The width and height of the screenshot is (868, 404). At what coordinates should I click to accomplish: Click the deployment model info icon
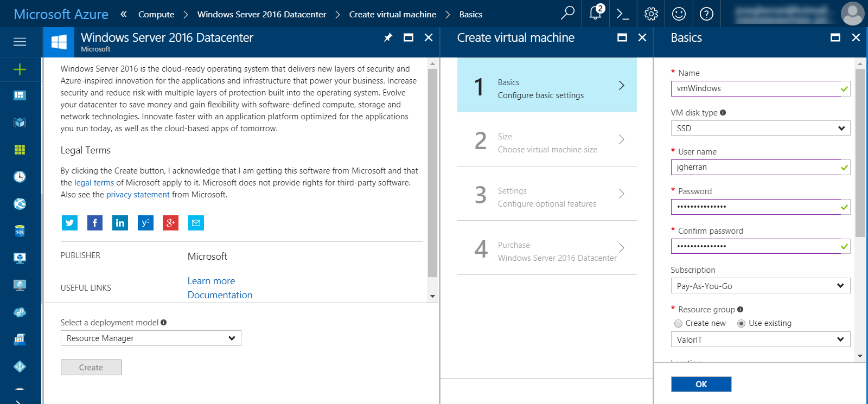[164, 322]
